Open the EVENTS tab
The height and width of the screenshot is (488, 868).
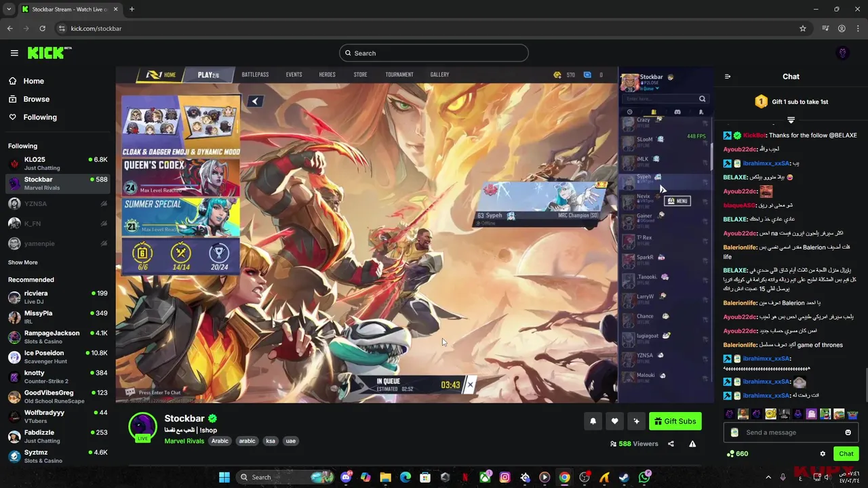[294, 75]
